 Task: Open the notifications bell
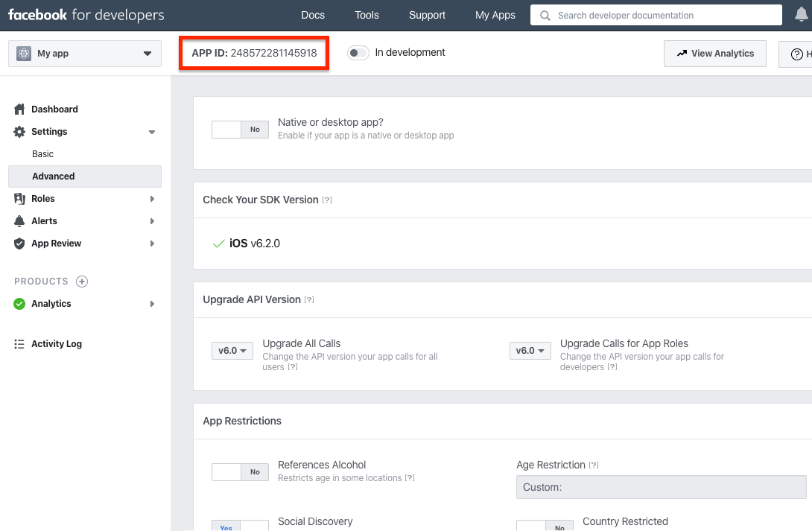click(801, 15)
